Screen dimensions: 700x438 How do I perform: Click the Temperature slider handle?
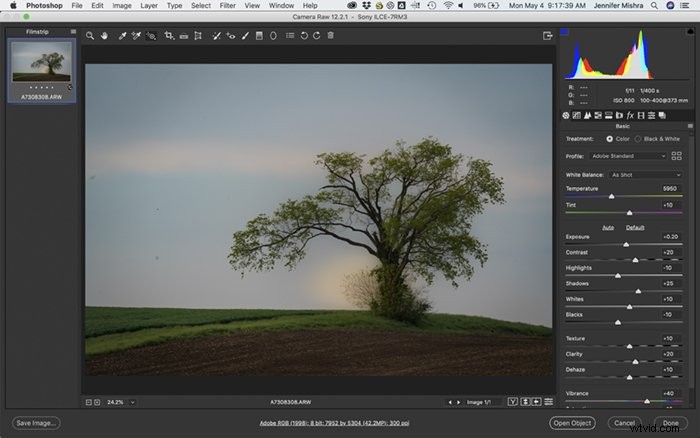coord(612,196)
